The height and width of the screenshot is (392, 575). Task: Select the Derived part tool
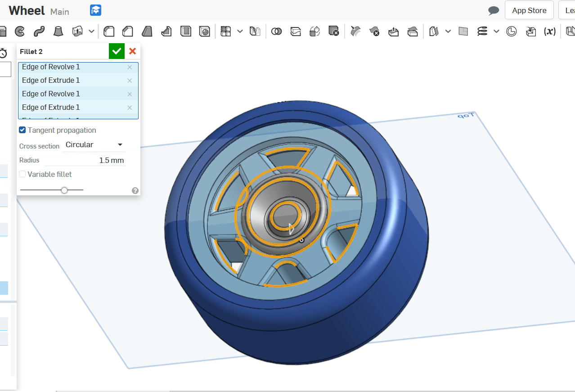click(x=531, y=31)
